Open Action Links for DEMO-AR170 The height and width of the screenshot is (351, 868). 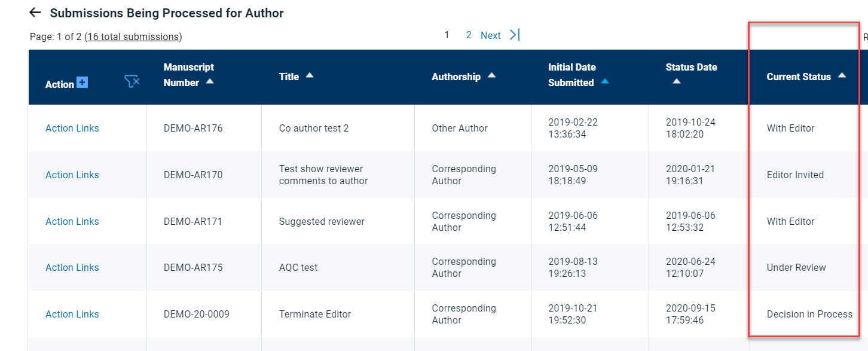coord(72,175)
